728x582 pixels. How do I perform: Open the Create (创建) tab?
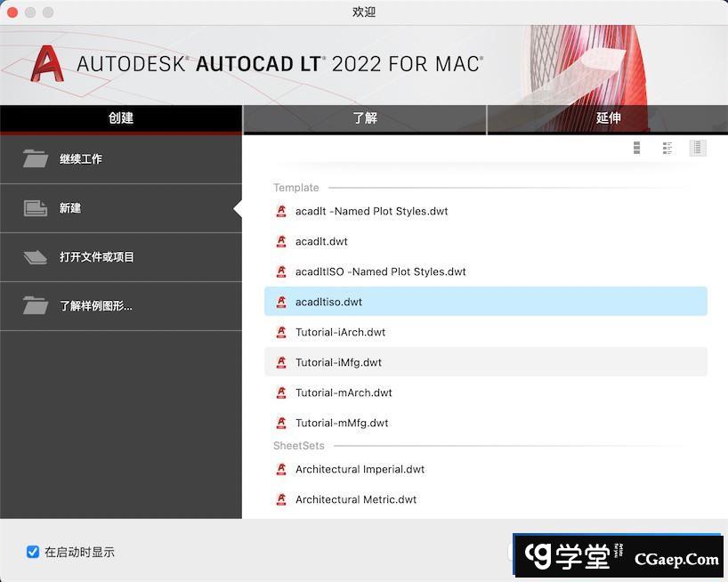click(121, 118)
